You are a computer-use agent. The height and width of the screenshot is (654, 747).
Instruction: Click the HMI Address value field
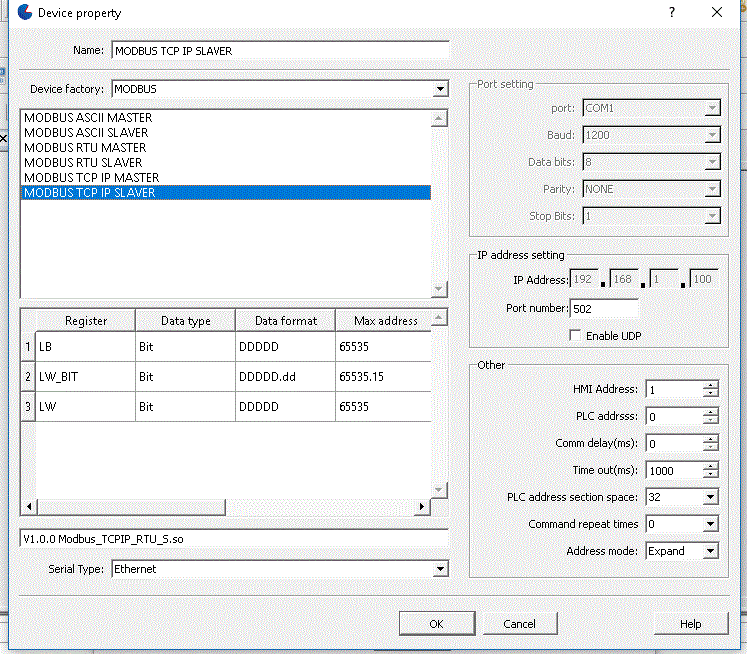click(675, 390)
